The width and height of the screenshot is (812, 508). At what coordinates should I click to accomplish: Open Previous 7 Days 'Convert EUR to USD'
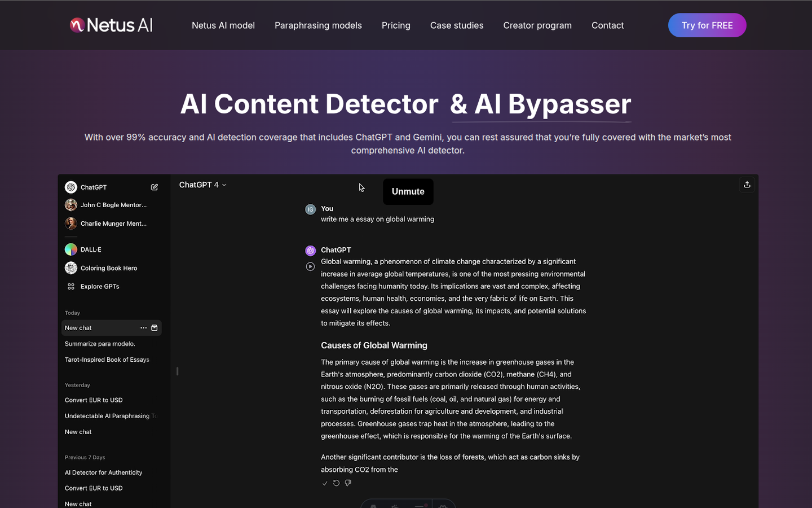pos(94,488)
